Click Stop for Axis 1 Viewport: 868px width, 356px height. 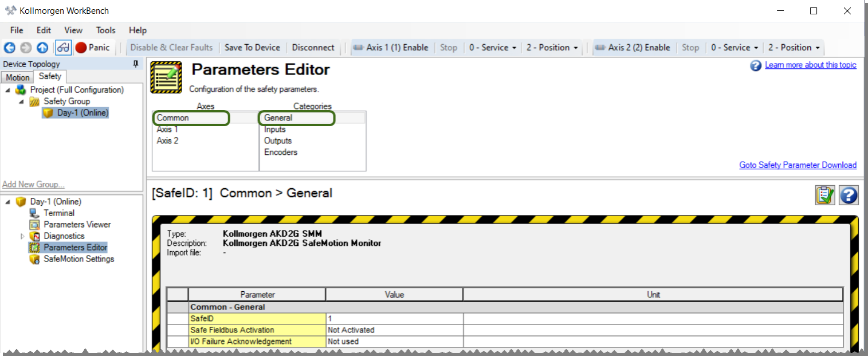[x=449, y=48]
